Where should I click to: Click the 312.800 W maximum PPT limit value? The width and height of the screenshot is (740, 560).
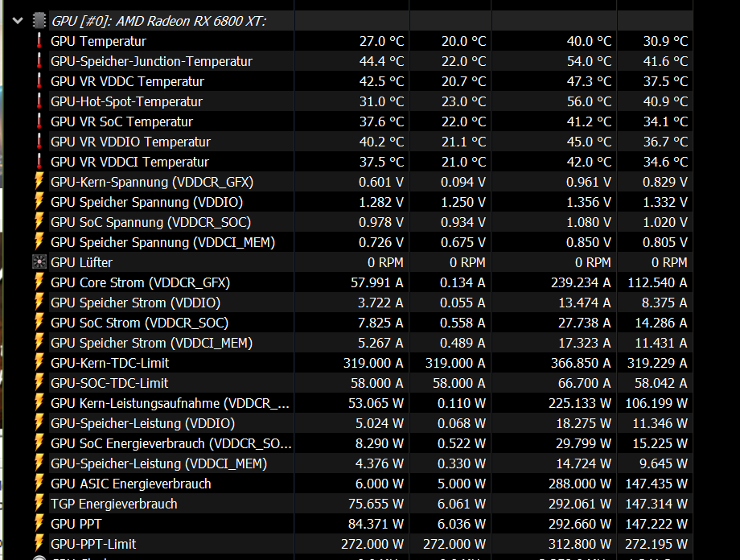(580, 544)
